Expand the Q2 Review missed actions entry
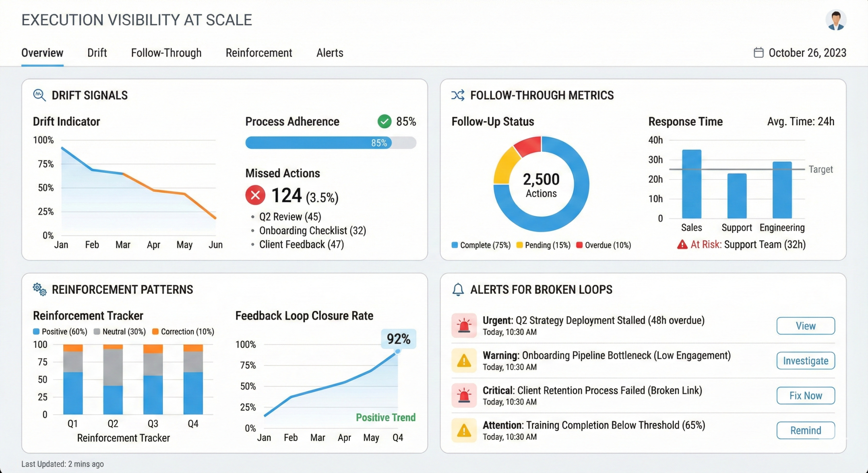This screenshot has width=868, height=473. 290,217
